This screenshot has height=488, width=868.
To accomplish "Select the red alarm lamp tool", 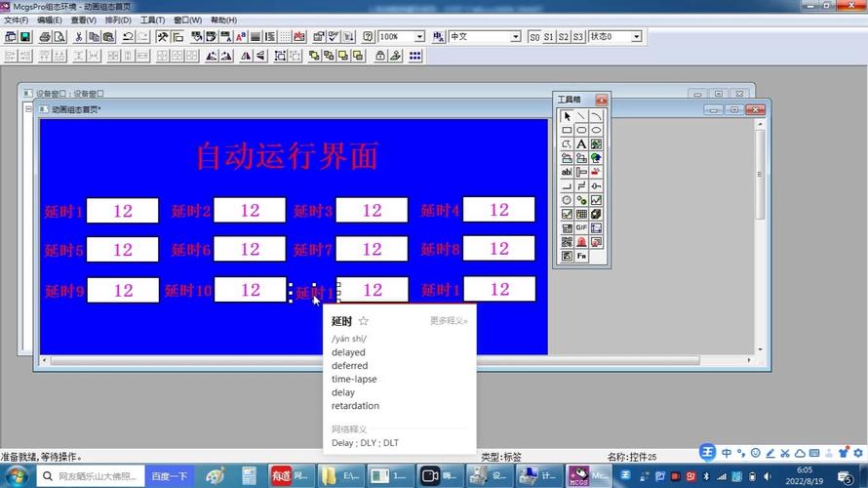I will coord(581,242).
